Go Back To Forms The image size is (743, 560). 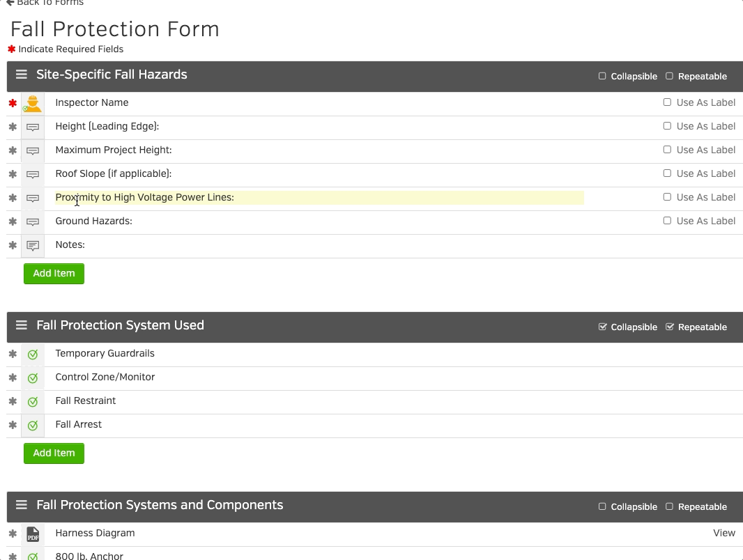45,3
